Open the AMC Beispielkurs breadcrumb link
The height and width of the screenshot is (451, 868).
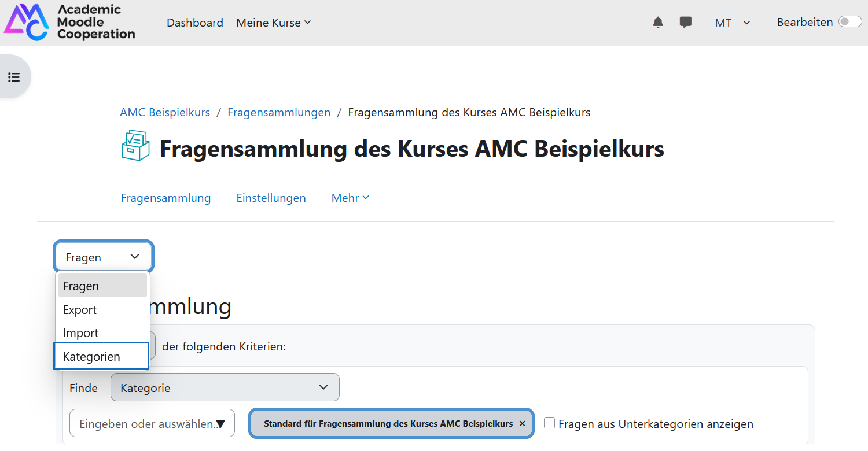click(x=165, y=112)
